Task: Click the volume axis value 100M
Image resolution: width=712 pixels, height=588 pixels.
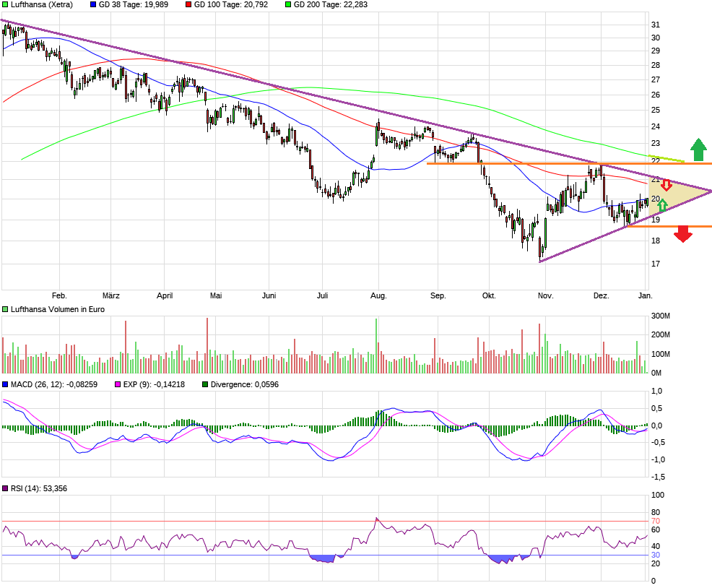Action: point(661,354)
